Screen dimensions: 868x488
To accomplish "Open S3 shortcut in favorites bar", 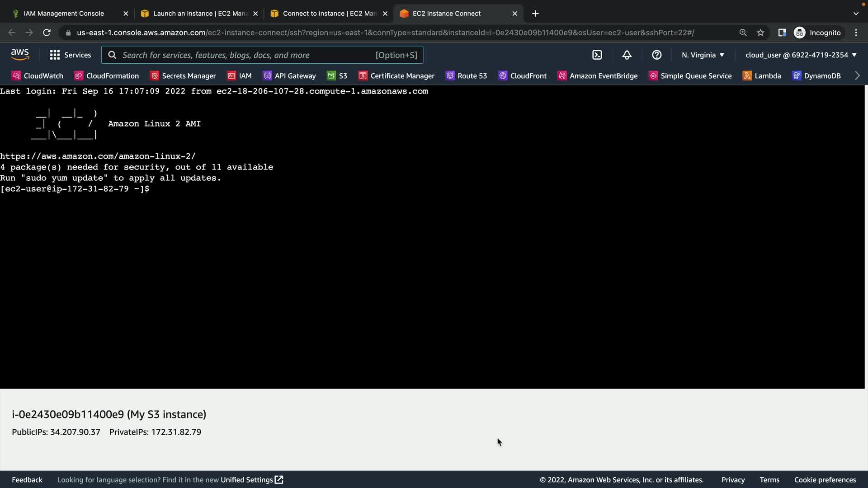I will (337, 76).
